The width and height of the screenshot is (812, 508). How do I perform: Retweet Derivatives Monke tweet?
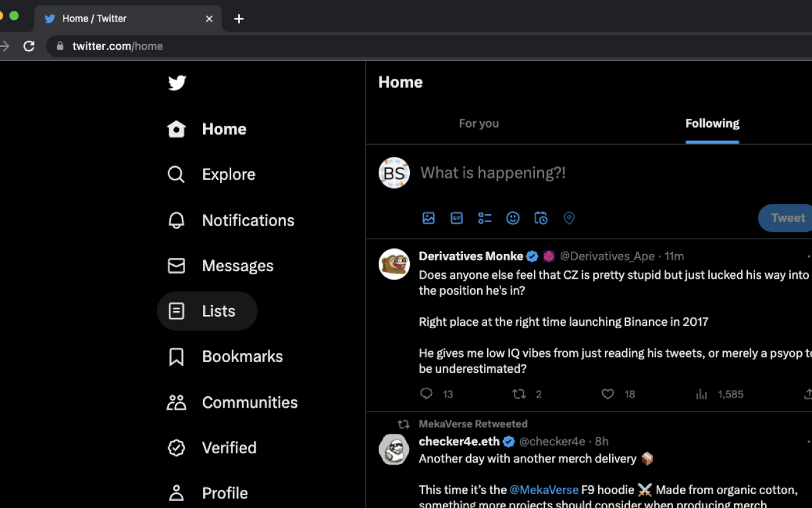pyautogui.click(x=519, y=394)
